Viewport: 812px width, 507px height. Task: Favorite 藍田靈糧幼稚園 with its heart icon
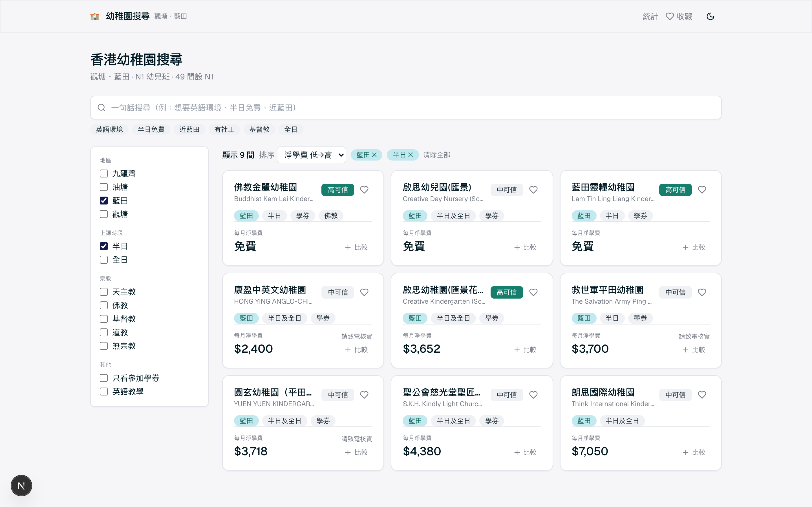701,190
